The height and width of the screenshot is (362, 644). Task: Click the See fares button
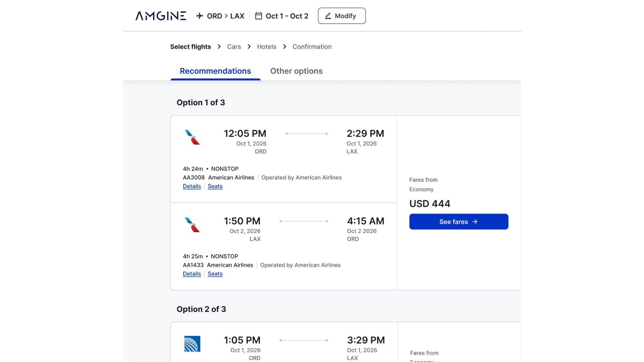(459, 222)
